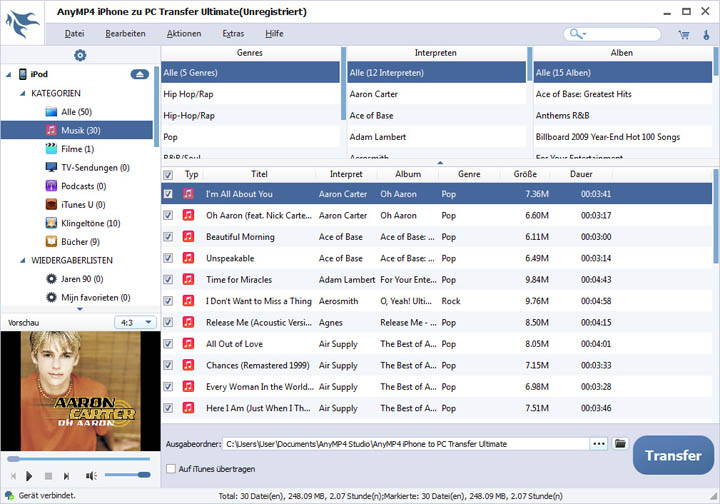Enable Auf iTunes übertragen checkbox
Image resolution: width=720 pixels, height=504 pixels.
pos(171,469)
